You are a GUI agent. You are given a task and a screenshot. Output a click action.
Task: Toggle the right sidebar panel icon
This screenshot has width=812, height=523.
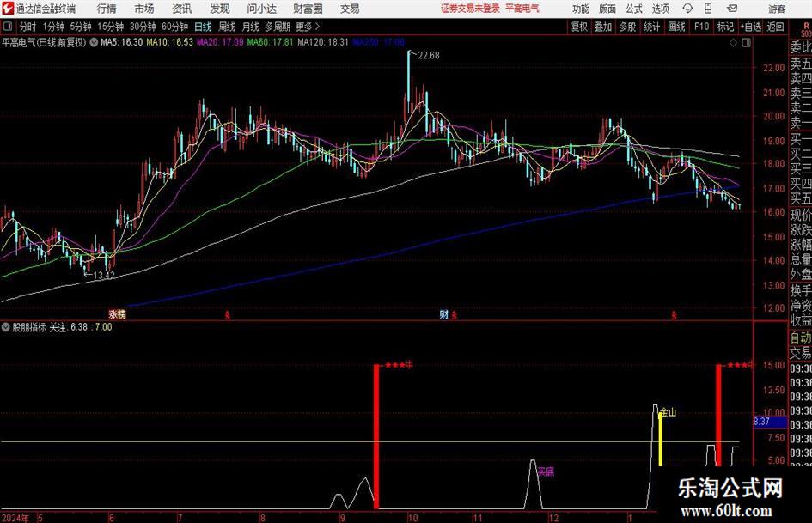pos(746,43)
